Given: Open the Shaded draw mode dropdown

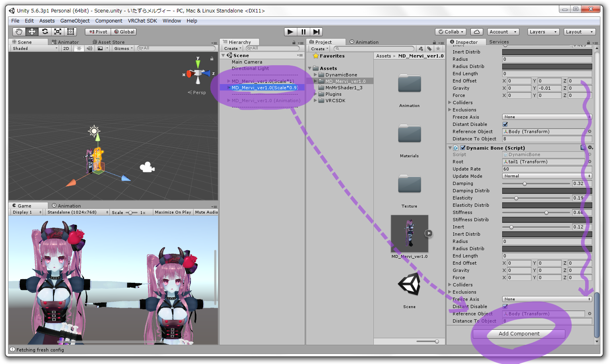Looking at the screenshot, I should pos(35,48).
